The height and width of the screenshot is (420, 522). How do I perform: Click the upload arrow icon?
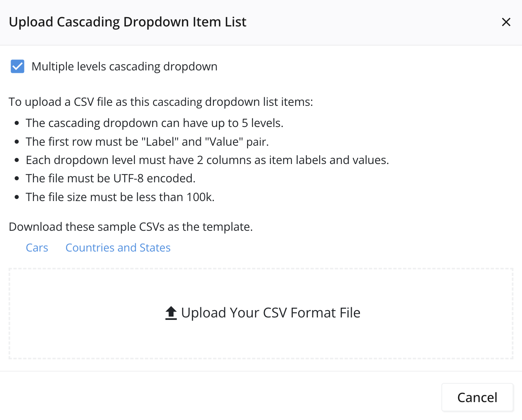tap(171, 313)
